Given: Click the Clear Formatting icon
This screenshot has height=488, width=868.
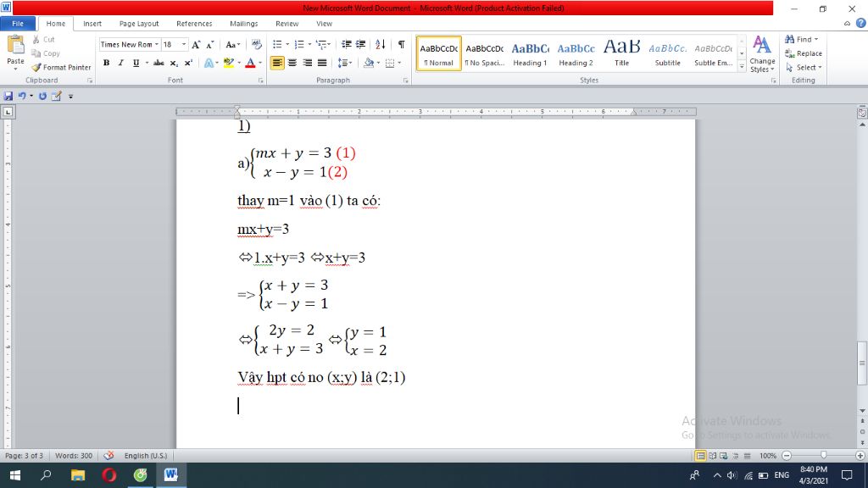Looking at the screenshot, I should click(x=256, y=45).
